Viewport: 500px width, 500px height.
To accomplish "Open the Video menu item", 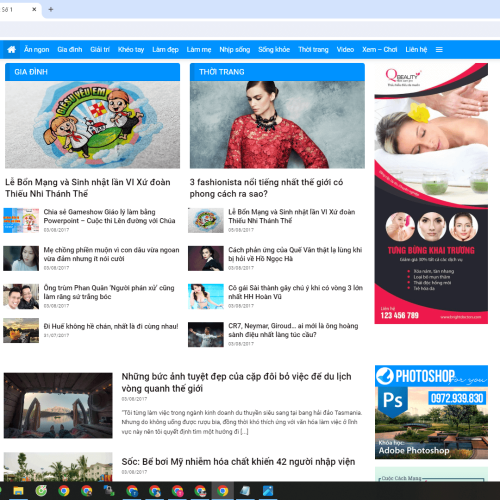I will (x=345, y=50).
